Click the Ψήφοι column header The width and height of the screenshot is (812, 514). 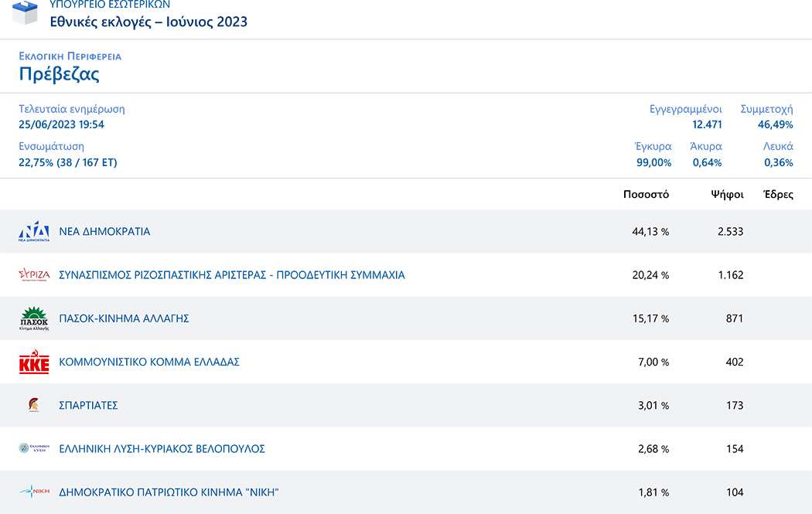coord(727,195)
